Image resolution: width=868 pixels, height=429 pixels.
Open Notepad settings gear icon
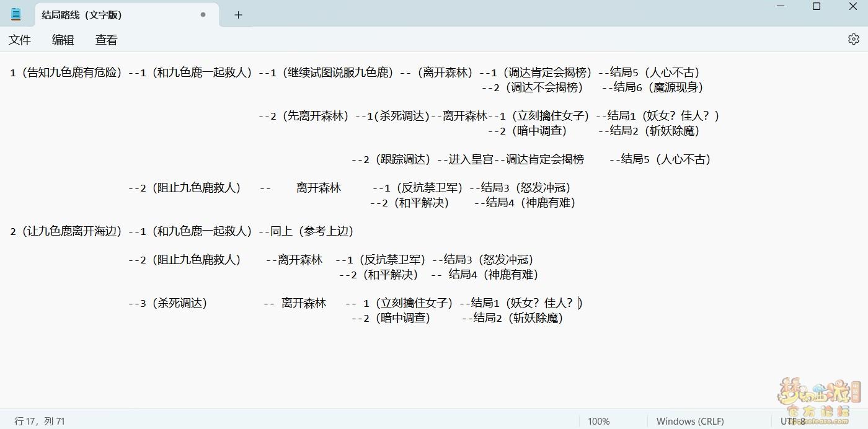[853, 39]
